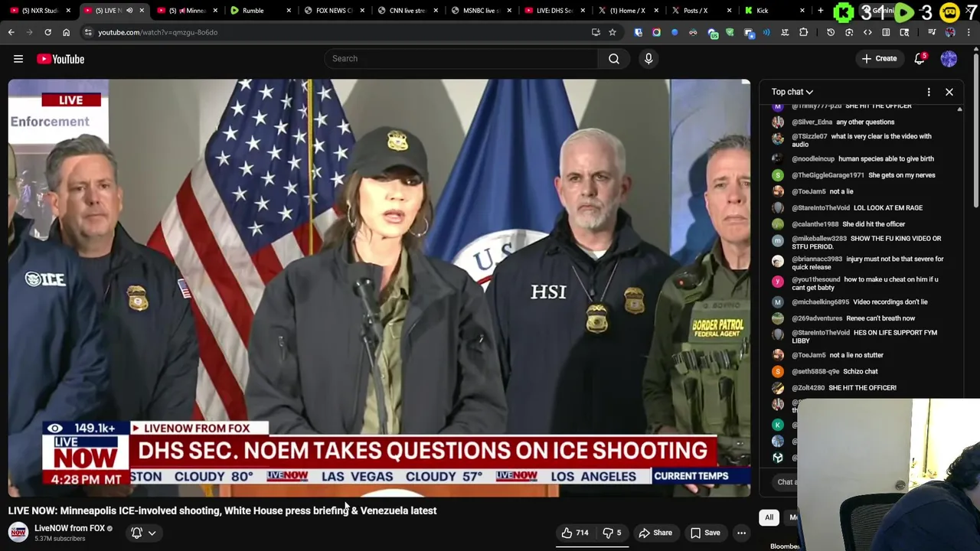Save the video to a playlist
The image size is (980, 551).
point(705,533)
